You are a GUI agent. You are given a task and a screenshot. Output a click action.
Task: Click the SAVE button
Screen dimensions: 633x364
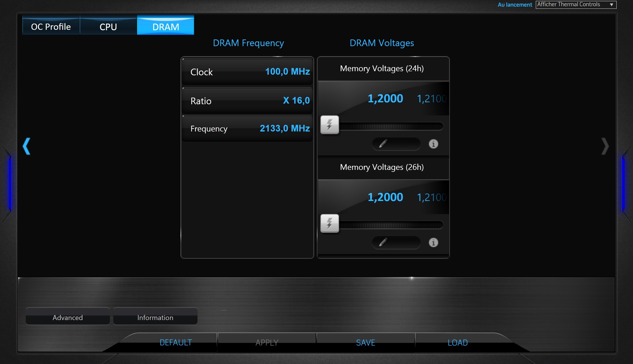(x=365, y=342)
